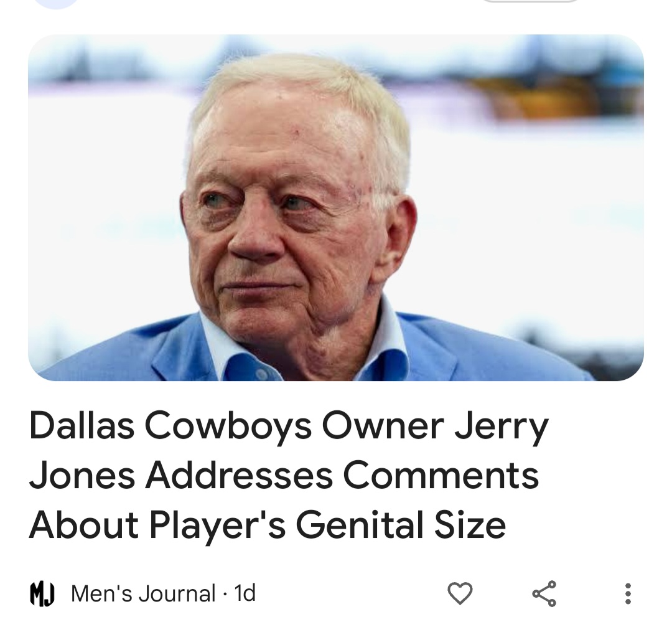Viewport: 672px width, 627px height.
Task: Tap the partial circular avatar at top
Action: pyautogui.click(x=56, y=4)
